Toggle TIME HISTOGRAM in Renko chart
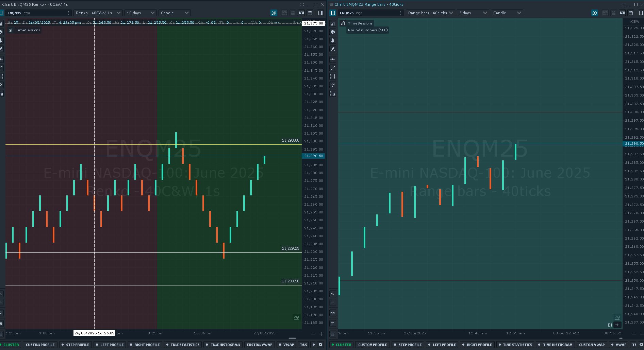Viewport: 644px width, 350px height. point(223,345)
